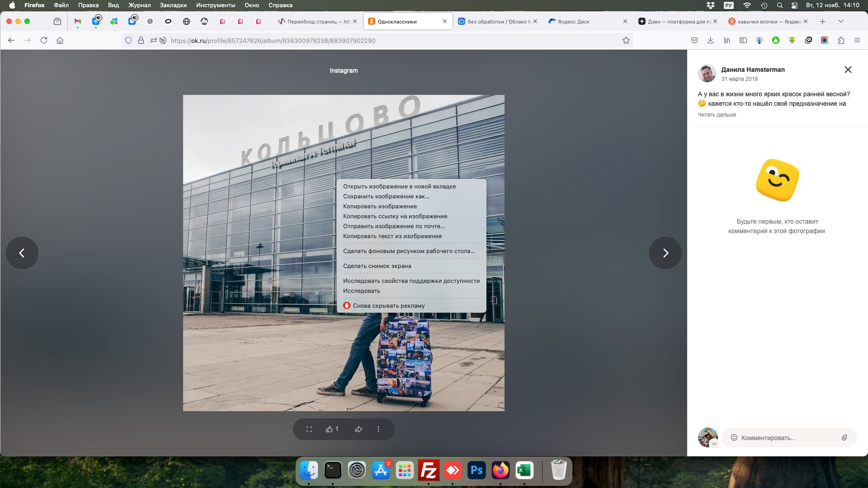This screenshot has width=868, height=488.
Task: Attach a file to the comment
Action: coord(844,437)
